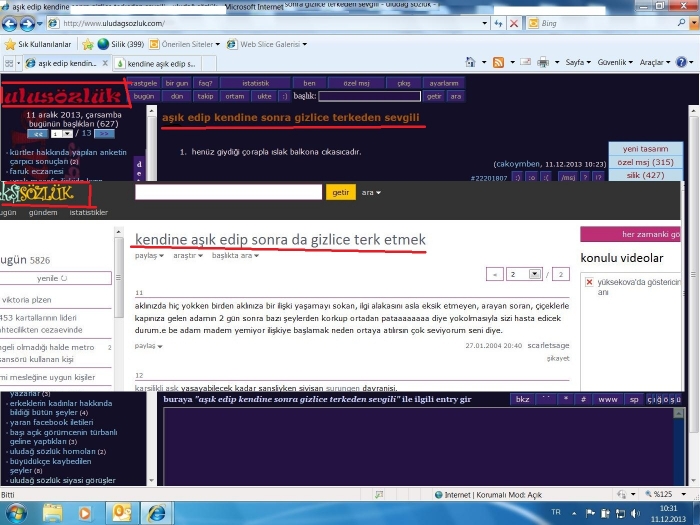The image size is (700, 525).
Task: Click the 'özel msj' top button
Action: click(x=356, y=83)
